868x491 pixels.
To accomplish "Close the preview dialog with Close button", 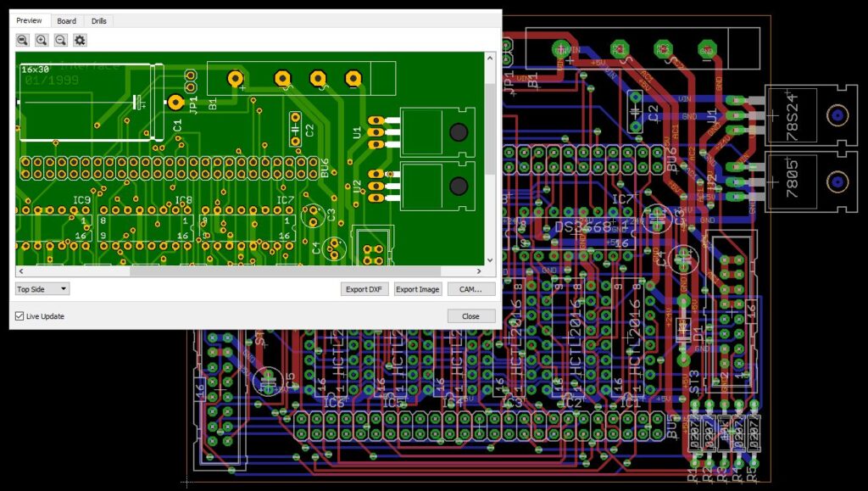I will click(470, 316).
